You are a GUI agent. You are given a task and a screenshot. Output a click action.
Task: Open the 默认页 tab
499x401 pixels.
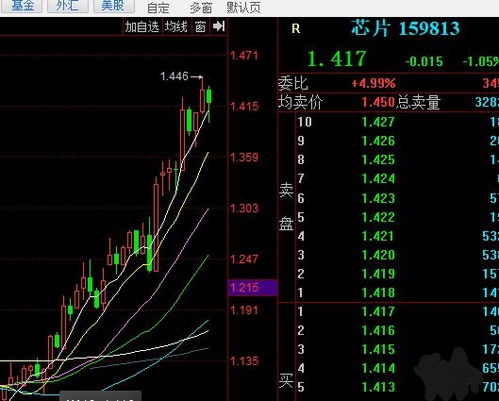pyautogui.click(x=244, y=7)
